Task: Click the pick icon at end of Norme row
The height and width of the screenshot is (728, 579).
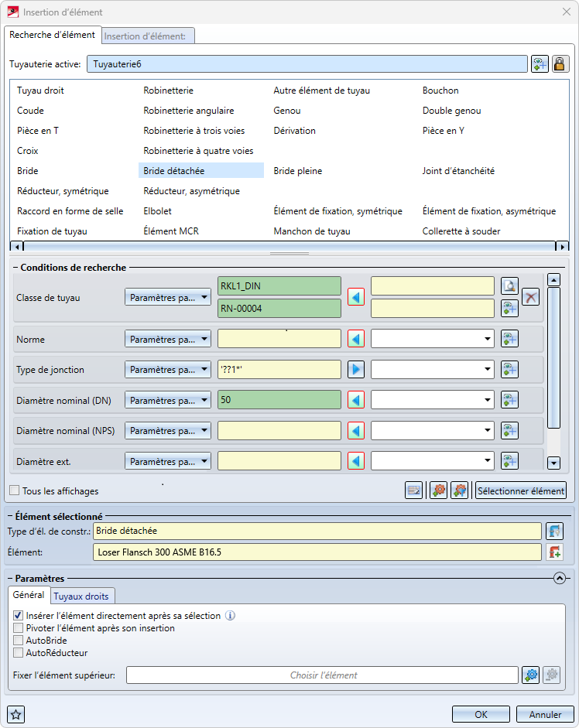Action: (509, 339)
